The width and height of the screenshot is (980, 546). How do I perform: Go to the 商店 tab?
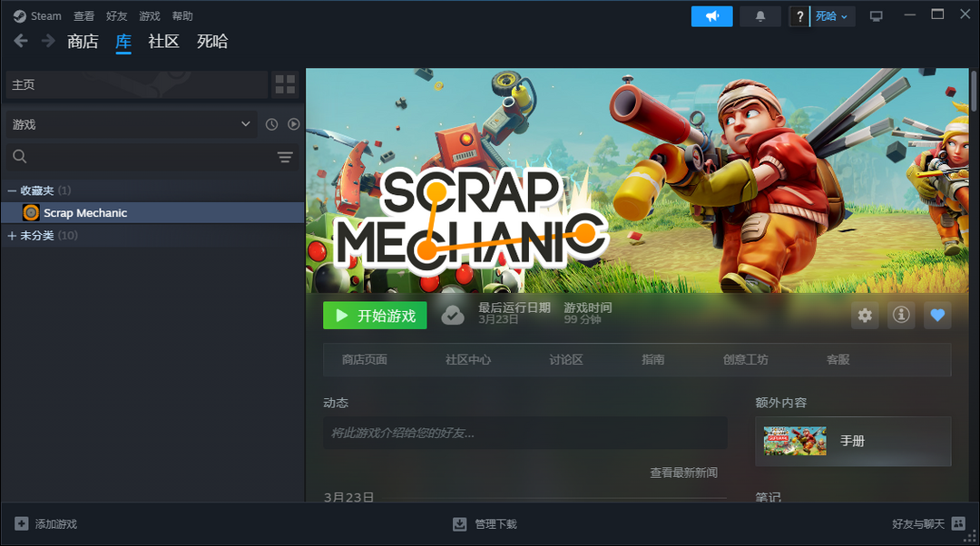coord(83,42)
